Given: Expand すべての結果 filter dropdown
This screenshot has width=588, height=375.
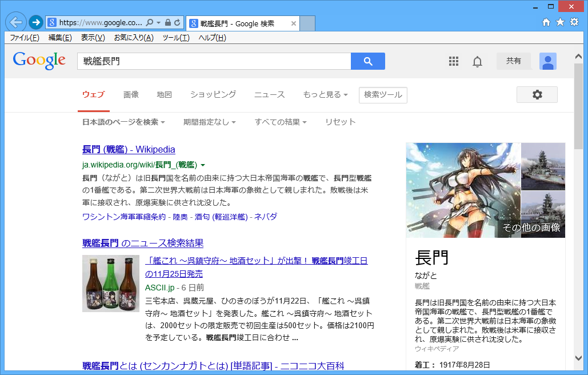Looking at the screenshot, I should (x=281, y=122).
